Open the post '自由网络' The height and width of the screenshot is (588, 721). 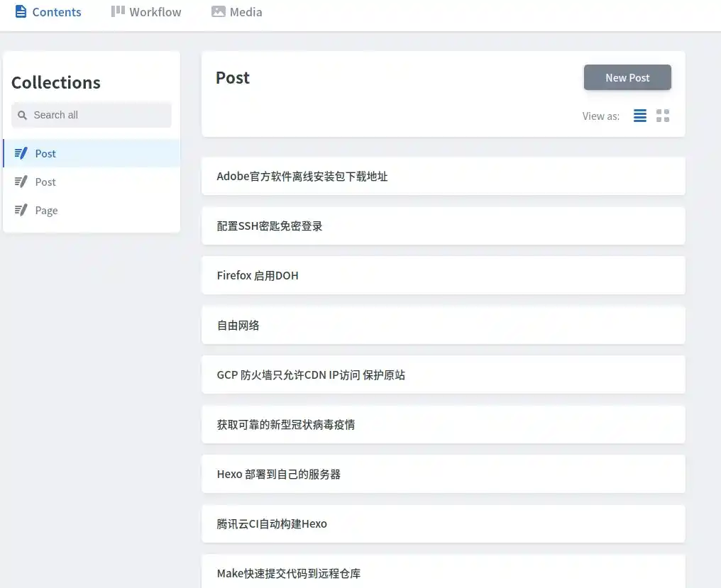tap(443, 325)
